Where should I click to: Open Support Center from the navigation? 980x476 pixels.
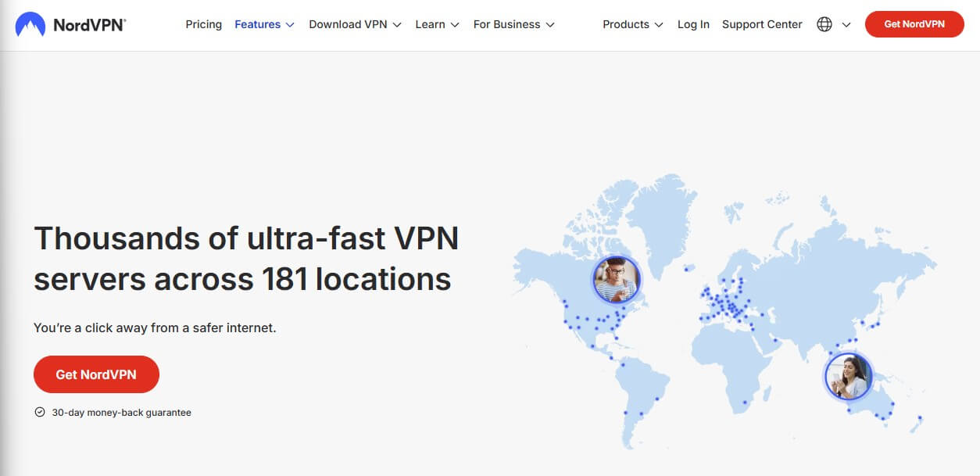(x=761, y=24)
